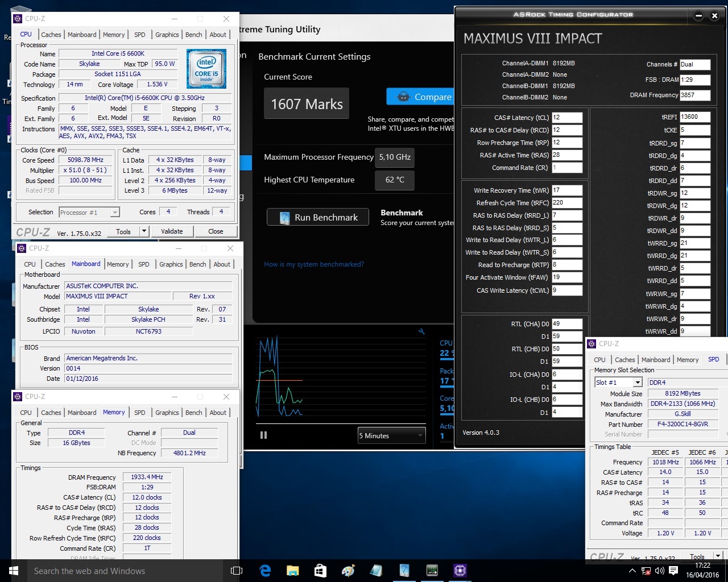Select SPD tab in CPU-Z Mainboard window
Screen dimensions: 728x582
click(x=144, y=264)
